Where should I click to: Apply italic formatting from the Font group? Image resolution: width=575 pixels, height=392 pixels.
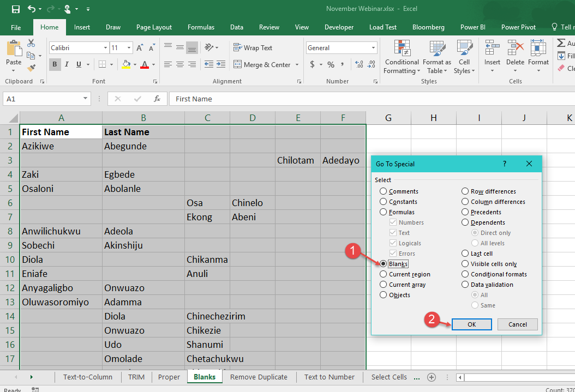click(66, 64)
